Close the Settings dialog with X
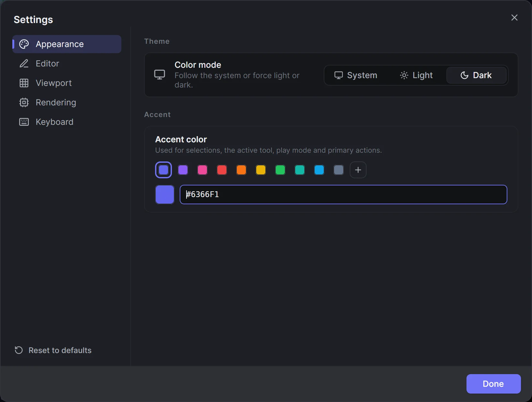Viewport: 532px width, 402px height. coord(514,18)
